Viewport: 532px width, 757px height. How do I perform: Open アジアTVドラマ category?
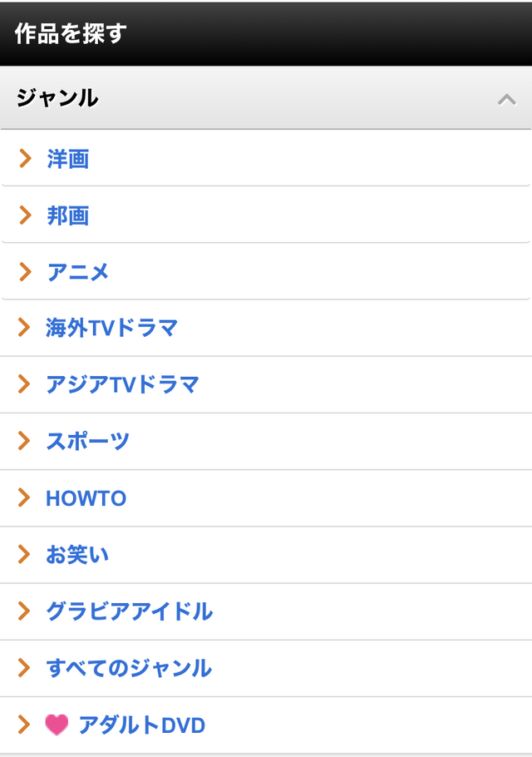pyautogui.click(x=123, y=385)
